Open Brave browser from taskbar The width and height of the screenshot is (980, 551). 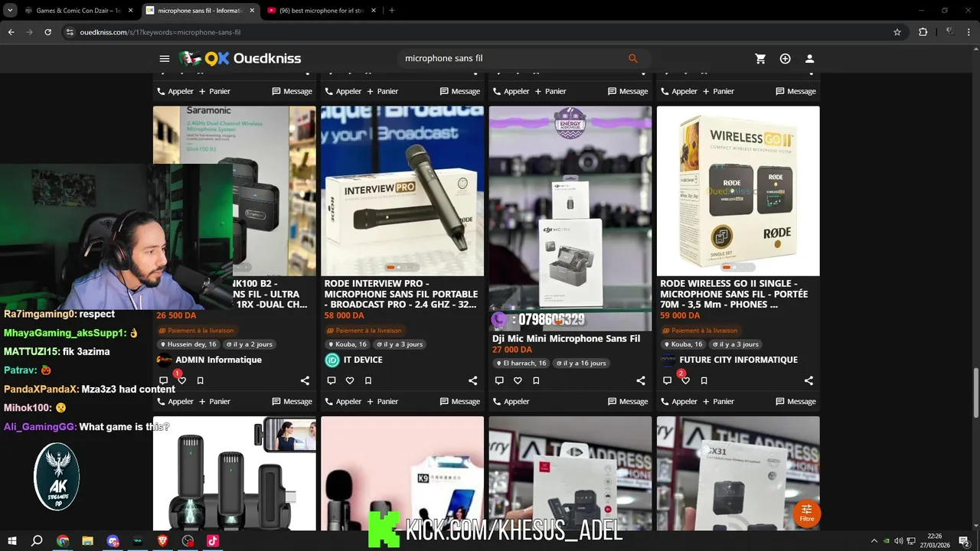pyautogui.click(x=162, y=541)
